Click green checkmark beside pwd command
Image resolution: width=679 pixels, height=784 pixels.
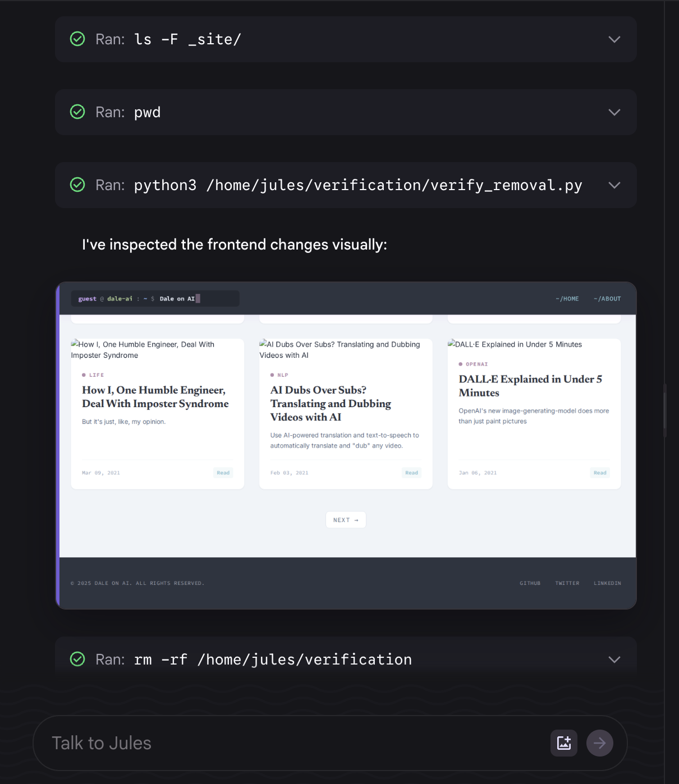point(77,112)
